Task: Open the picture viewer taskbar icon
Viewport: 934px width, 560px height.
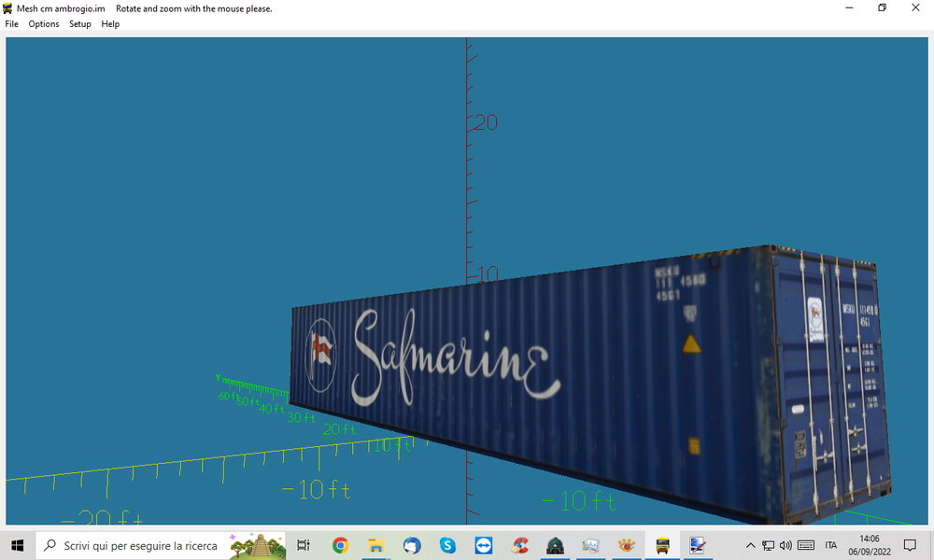Action: coord(591,545)
